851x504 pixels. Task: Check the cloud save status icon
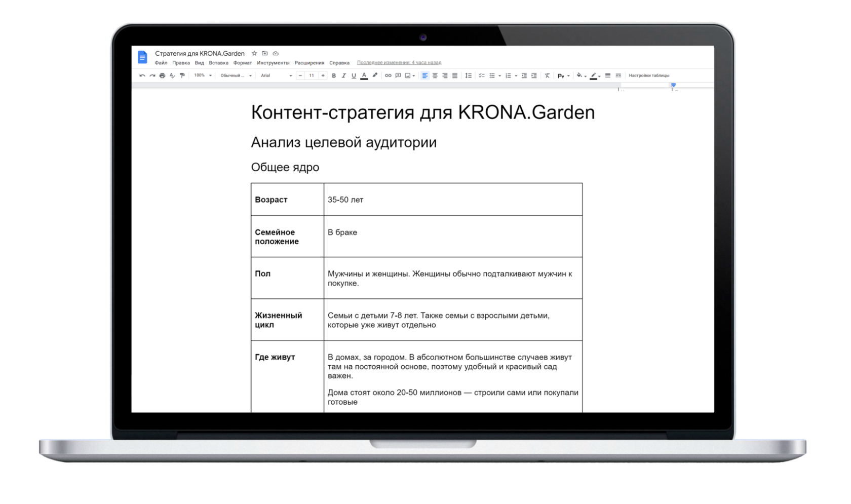point(276,53)
